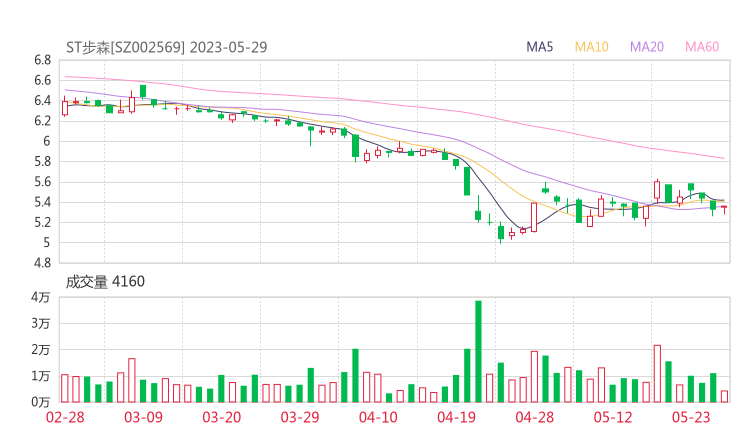Click the 1万 volume axis label

coord(41,376)
